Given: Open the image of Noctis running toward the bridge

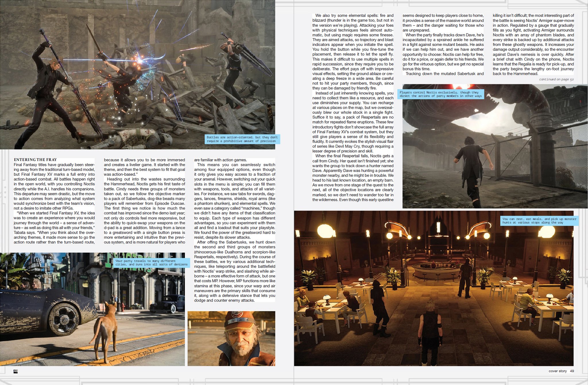Looking at the screenshot, I should point(495,146).
